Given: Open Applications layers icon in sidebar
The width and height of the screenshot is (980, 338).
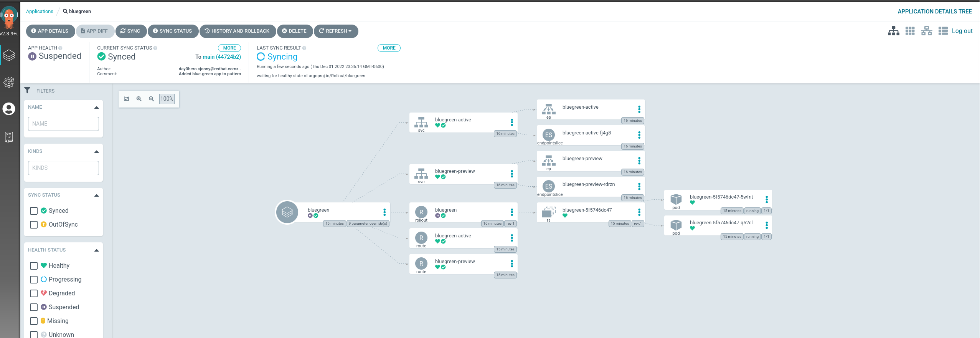Looking at the screenshot, I should tap(9, 55).
